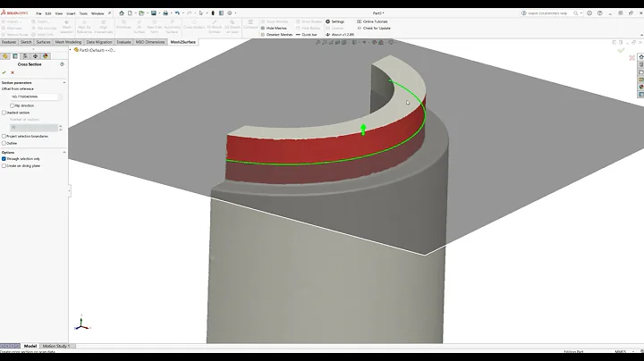Viewport: 644px width, 361px height.
Task: Switch to the Features ribbon tab
Action: tap(9, 42)
